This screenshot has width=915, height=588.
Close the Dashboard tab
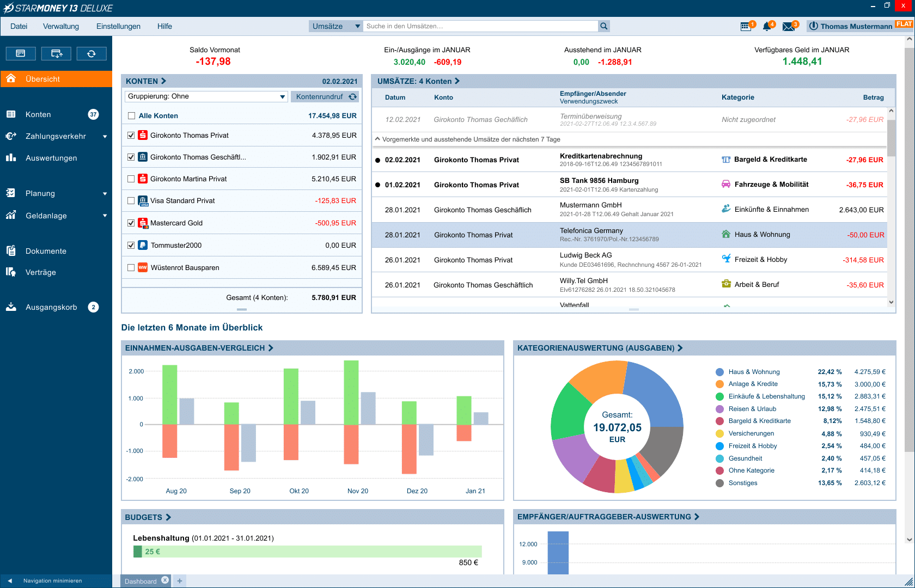165,580
